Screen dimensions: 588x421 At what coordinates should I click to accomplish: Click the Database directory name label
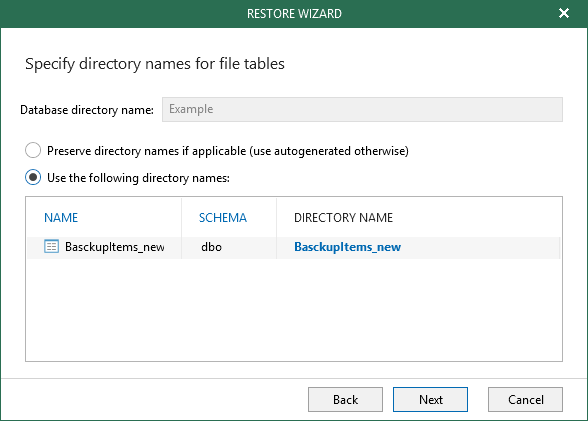coord(87,110)
